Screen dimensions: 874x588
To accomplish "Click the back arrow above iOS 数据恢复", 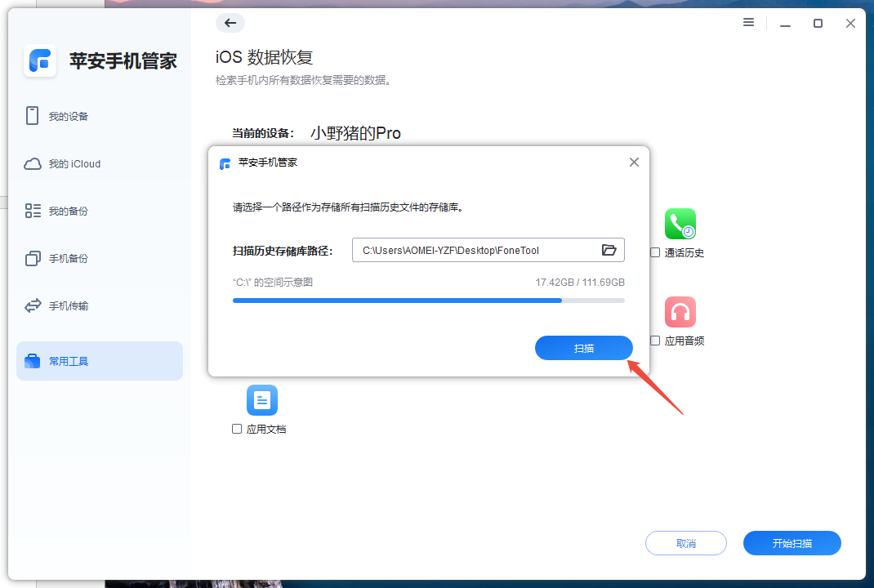I will 230,23.
